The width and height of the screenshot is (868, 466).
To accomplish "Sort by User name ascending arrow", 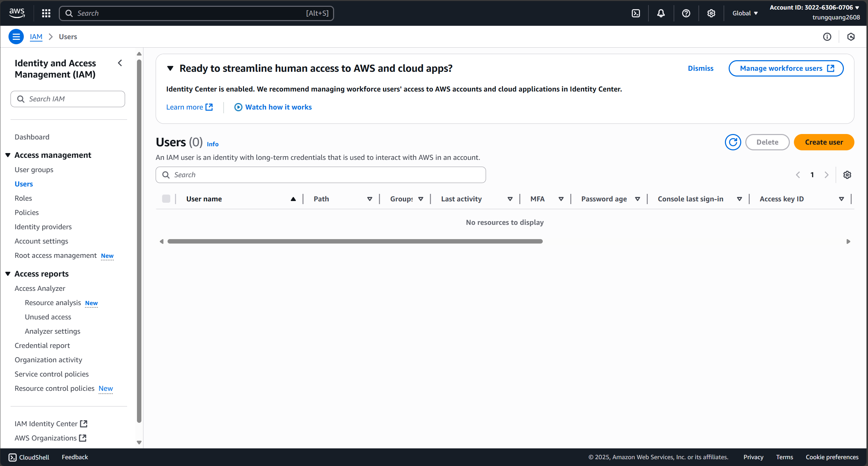I will (293, 199).
